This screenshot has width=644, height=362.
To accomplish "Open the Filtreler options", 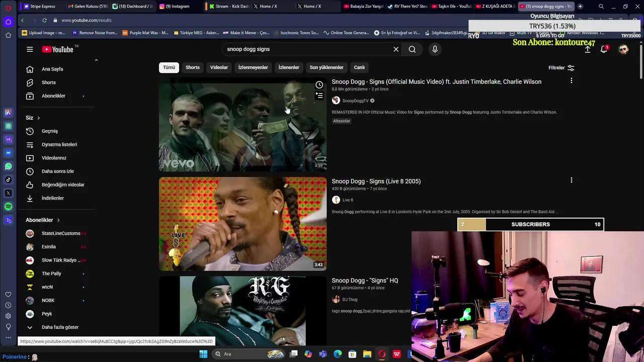I will [561, 68].
